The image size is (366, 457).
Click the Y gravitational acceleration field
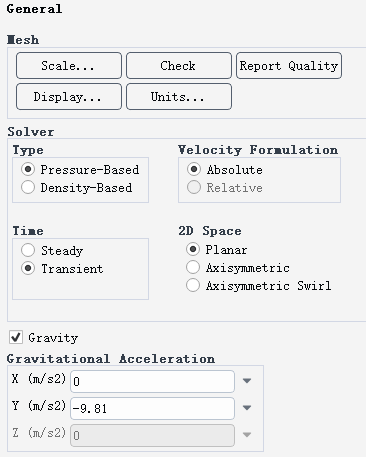pyautogui.click(x=152, y=408)
